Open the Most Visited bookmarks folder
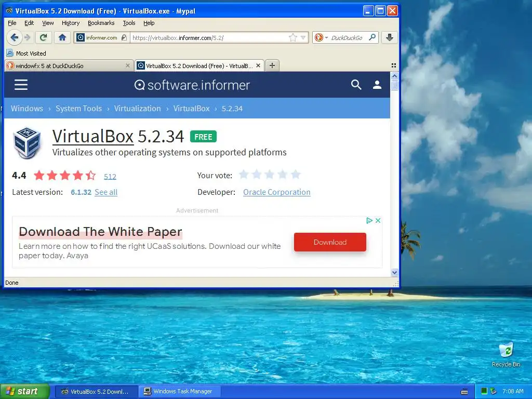 click(26, 54)
